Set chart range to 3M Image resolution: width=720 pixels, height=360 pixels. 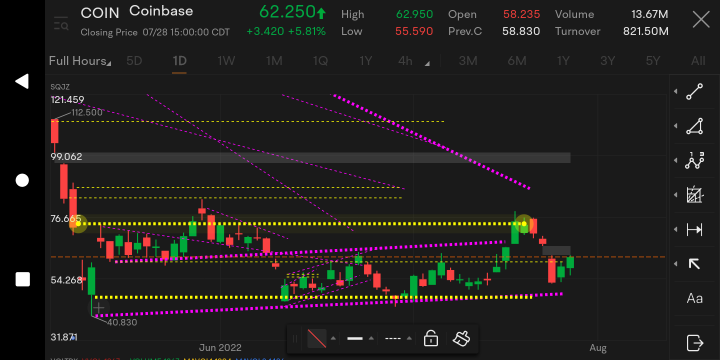click(x=468, y=61)
